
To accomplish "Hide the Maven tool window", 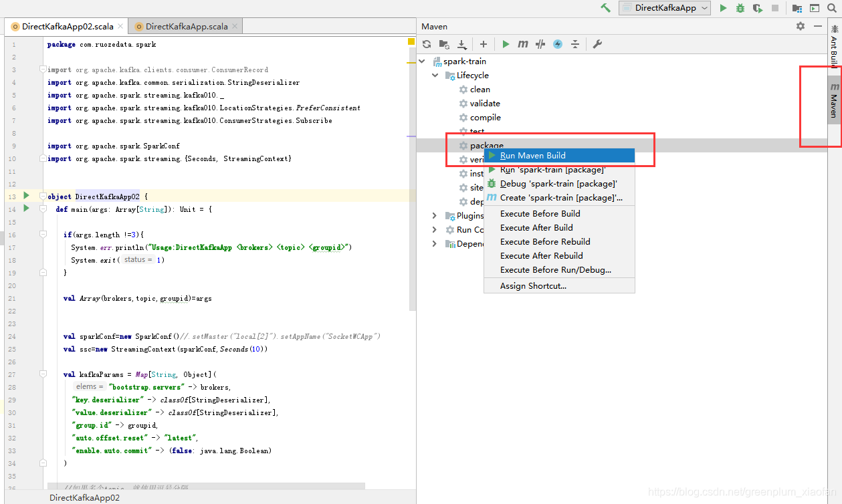I will [x=818, y=26].
